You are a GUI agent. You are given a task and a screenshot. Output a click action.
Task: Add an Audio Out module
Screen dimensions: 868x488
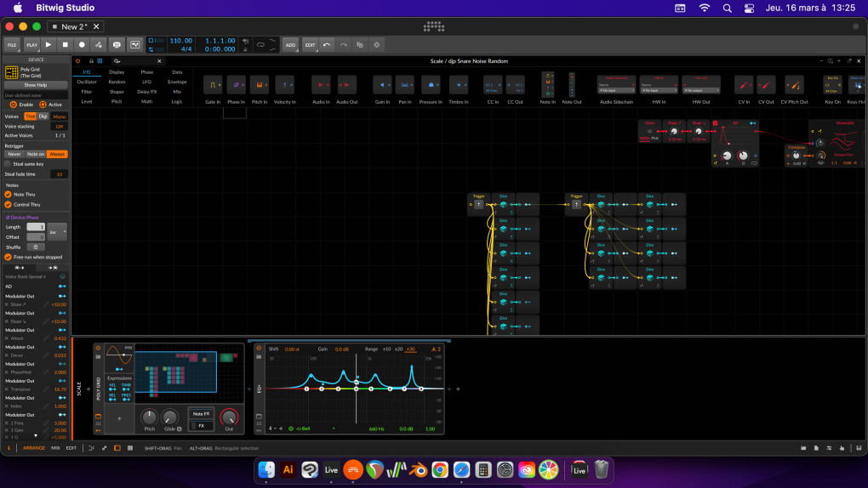click(347, 85)
